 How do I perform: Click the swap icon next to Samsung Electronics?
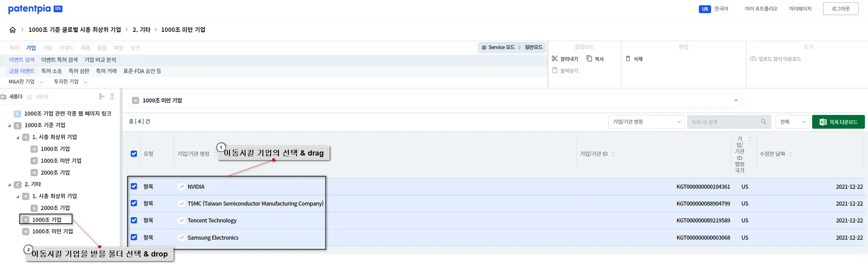tap(181, 238)
